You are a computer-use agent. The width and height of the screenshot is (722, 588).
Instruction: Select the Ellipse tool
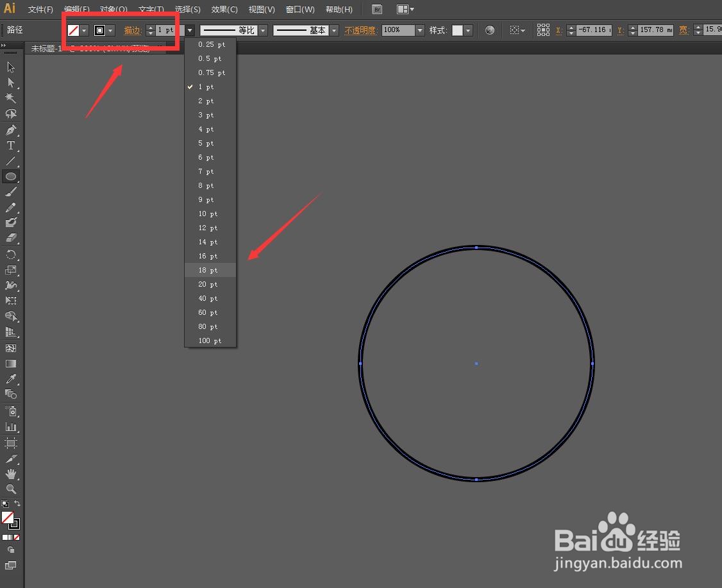11,176
